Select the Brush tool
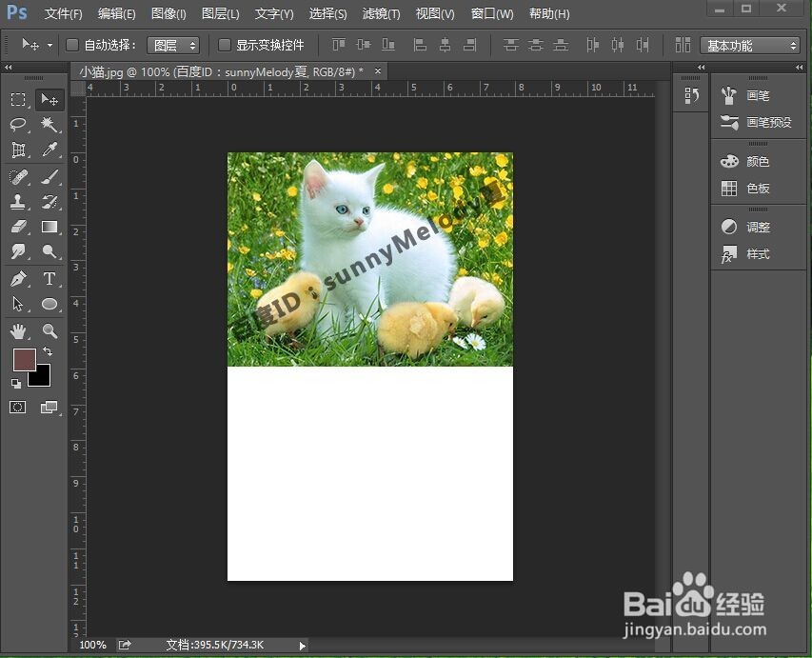The width and height of the screenshot is (812, 658). [50, 177]
